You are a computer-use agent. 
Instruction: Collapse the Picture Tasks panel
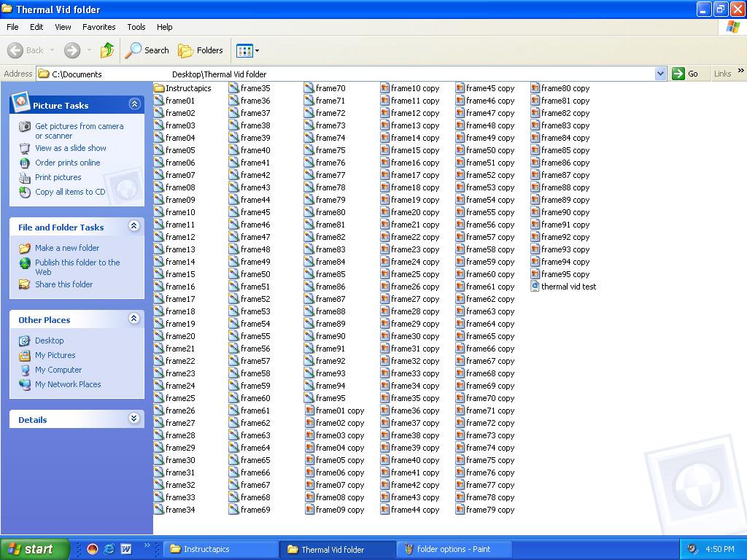coord(134,104)
